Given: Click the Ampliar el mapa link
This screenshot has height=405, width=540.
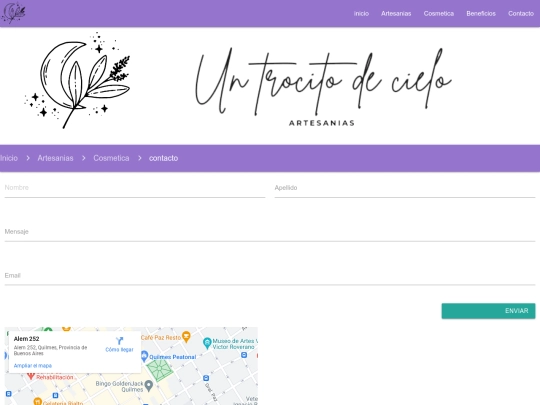Looking at the screenshot, I should (33, 366).
